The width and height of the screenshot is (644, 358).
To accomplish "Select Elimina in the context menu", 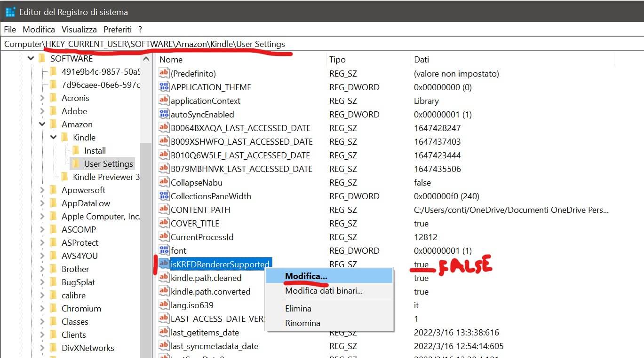I will pyautogui.click(x=298, y=309).
